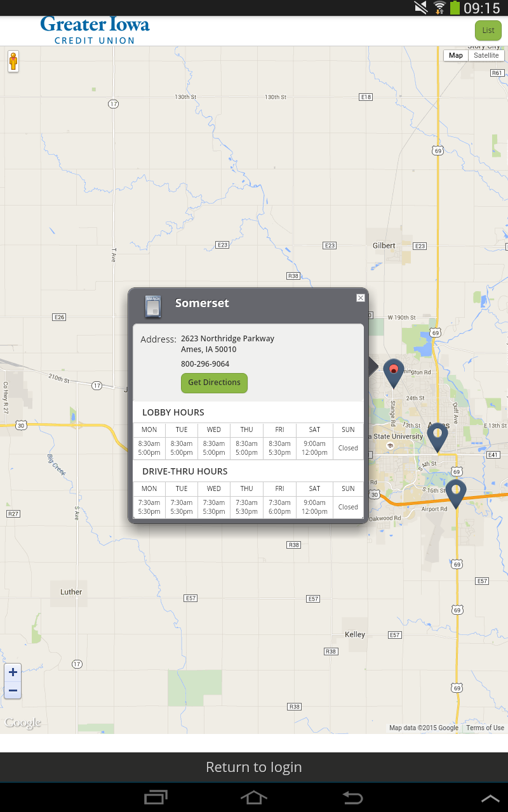The image size is (508, 812).
Task: Open the Google Terms of Use link
Action: click(485, 728)
